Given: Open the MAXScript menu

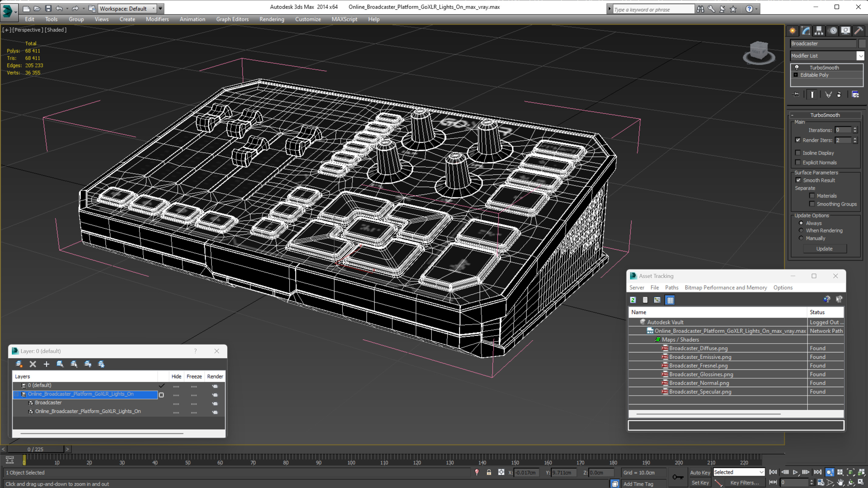Looking at the screenshot, I should tap(344, 19).
